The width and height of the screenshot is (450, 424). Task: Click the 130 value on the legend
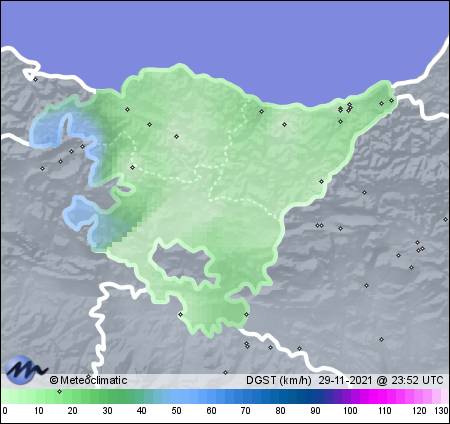pyautogui.click(x=441, y=411)
